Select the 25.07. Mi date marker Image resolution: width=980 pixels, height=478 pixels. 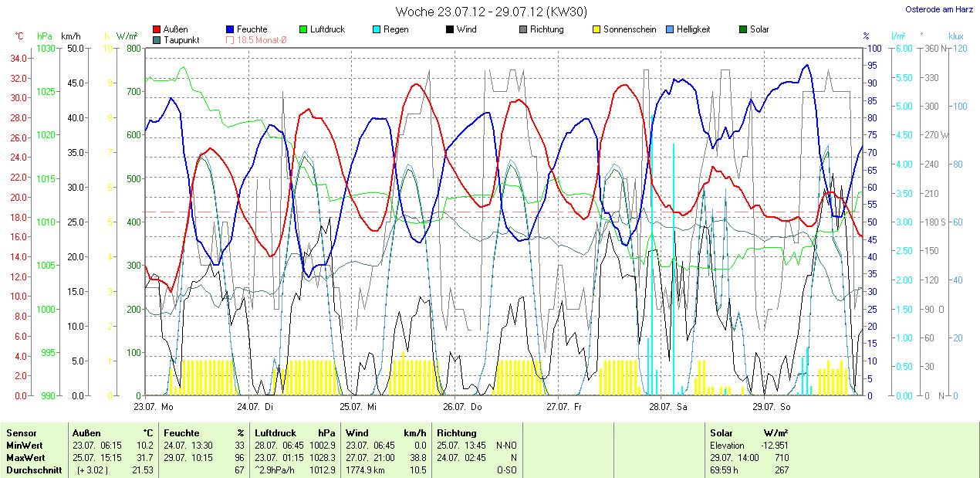tap(362, 406)
